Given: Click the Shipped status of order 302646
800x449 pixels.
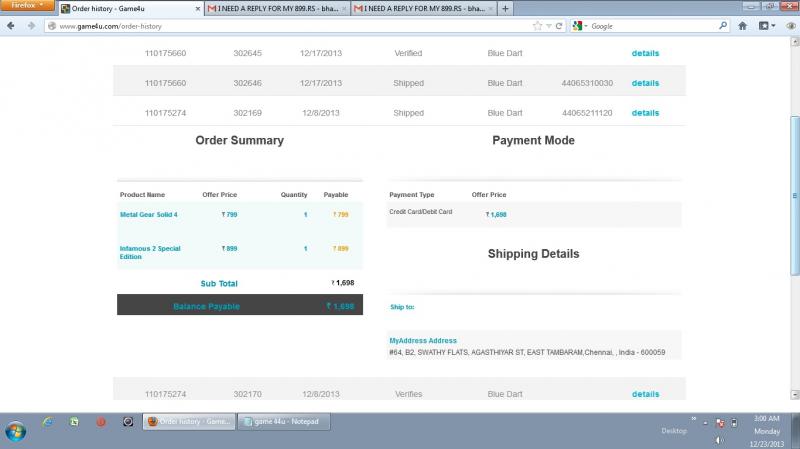Looking at the screenshot, I should click(408, 83).
